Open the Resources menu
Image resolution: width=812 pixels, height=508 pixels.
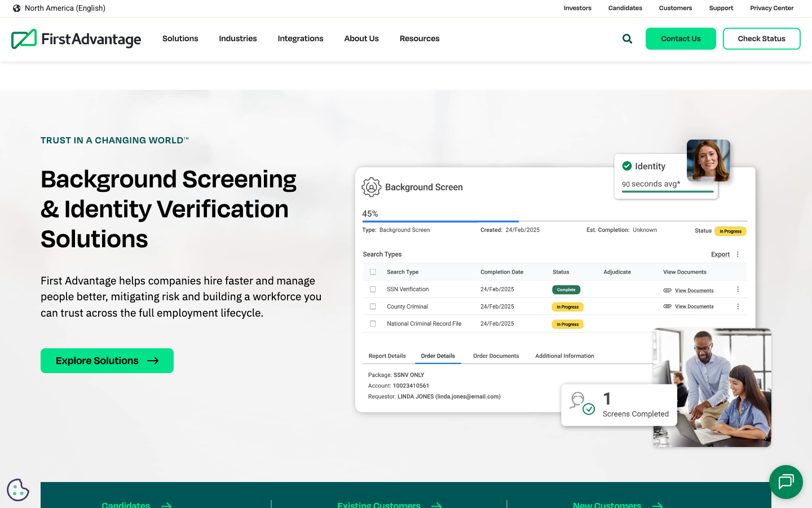[420, 38]
